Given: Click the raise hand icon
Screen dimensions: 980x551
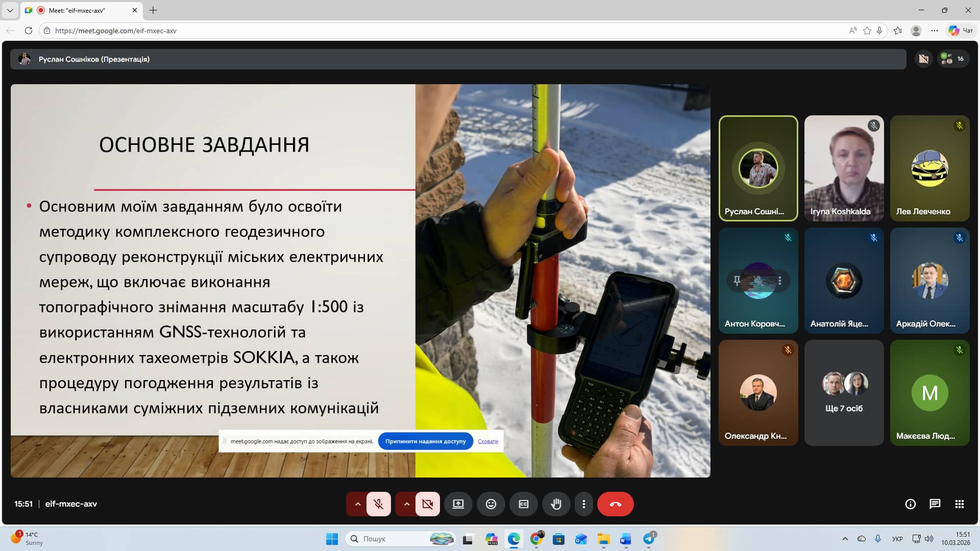Looking at the screenshot, I should click(556, 504).
